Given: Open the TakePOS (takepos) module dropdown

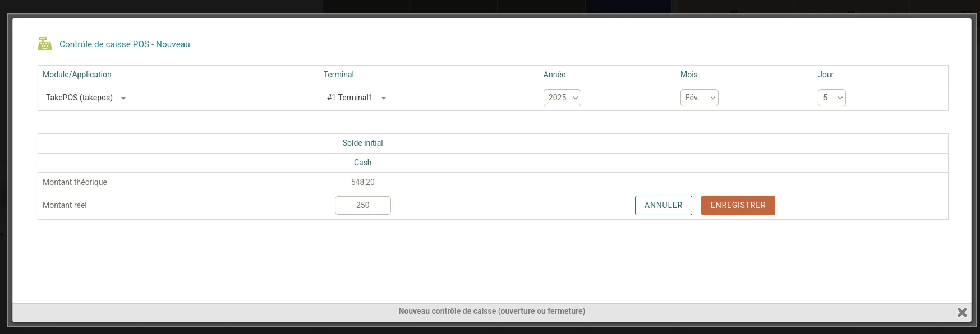Looking at the screenshot, I should 86,98.
